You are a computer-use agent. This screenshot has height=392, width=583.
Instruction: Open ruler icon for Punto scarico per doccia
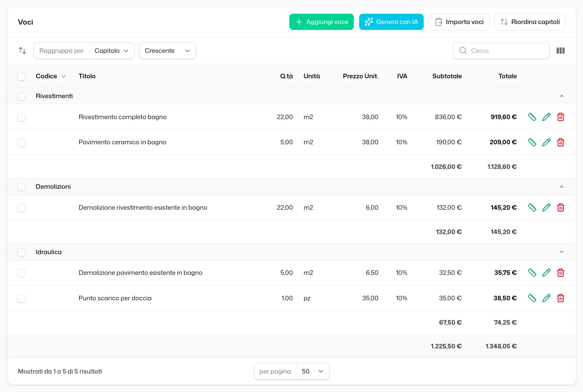[532, 298]
